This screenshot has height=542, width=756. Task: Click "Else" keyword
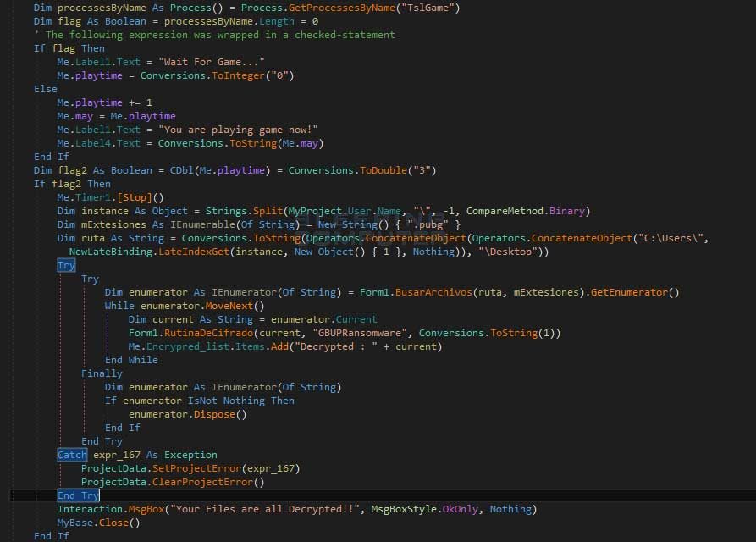46,89
